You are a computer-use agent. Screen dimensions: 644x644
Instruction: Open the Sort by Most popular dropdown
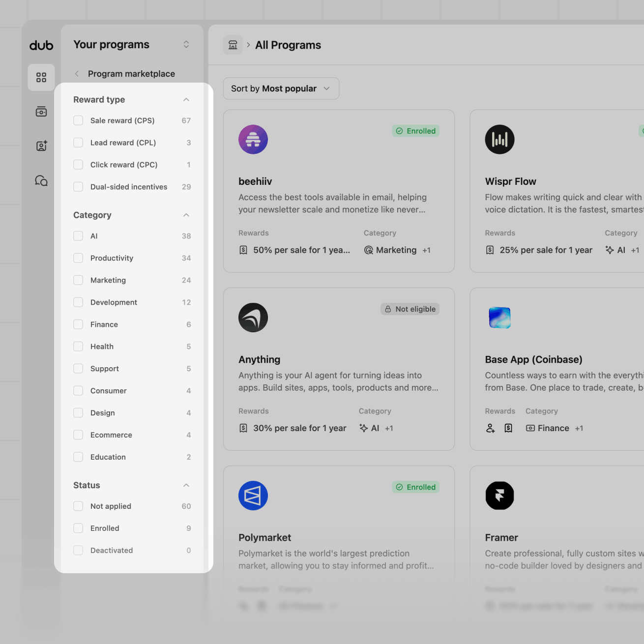281,88
